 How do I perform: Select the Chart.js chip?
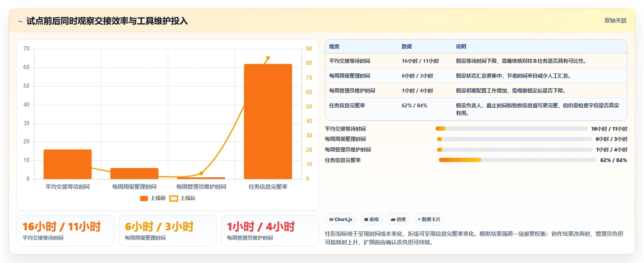[341, 219]
